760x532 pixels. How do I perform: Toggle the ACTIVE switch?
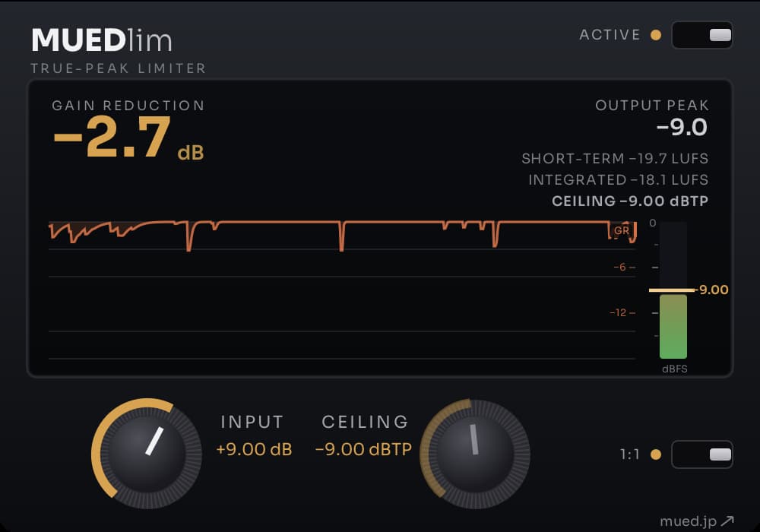pos(701,35)
